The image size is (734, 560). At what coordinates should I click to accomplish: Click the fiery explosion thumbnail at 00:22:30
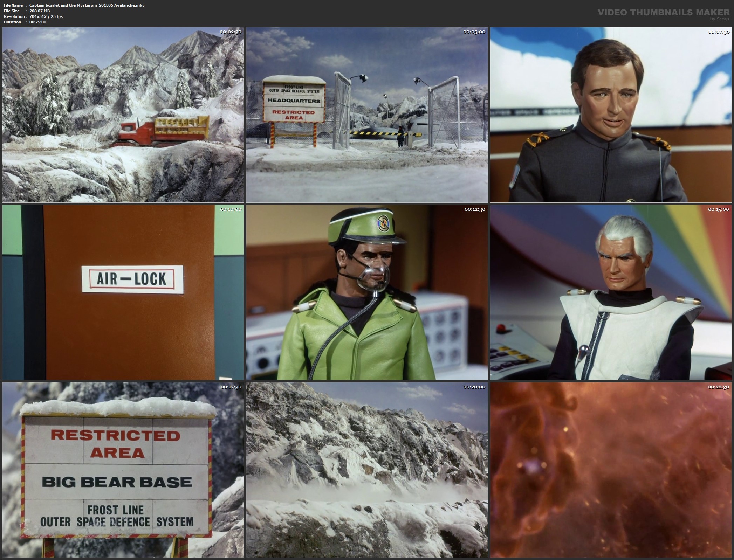pos(610,470)
